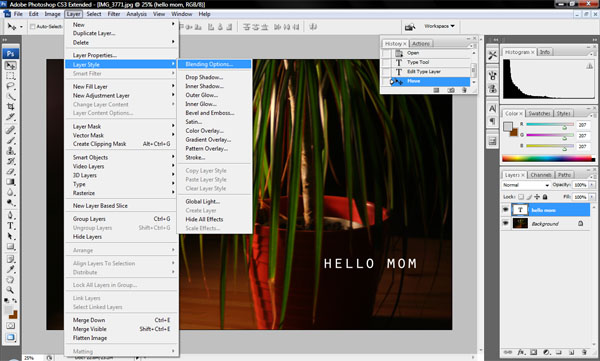This screenshot has height=361, width=600.
Task: Select the Pen tool
Action: (x=10, y=215)
